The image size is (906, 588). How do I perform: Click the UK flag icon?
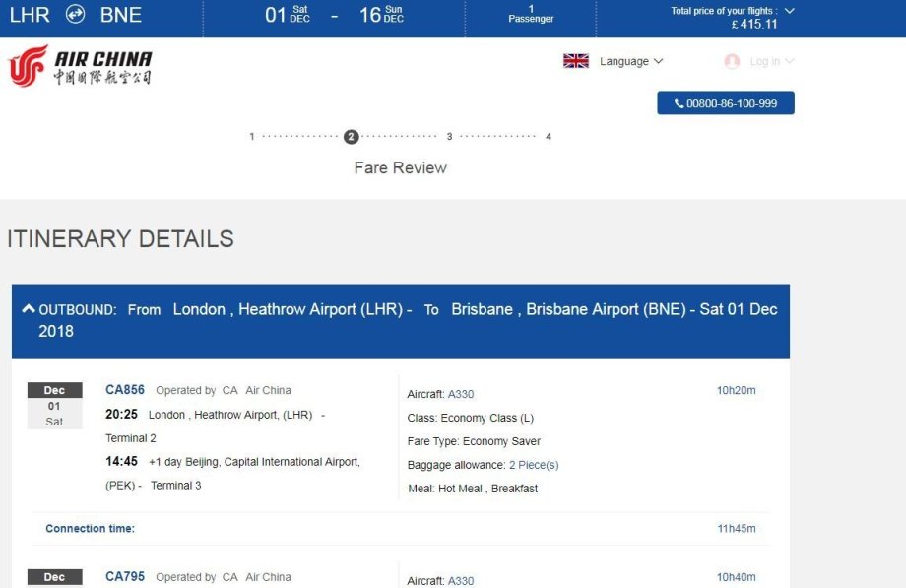point(576,61)
